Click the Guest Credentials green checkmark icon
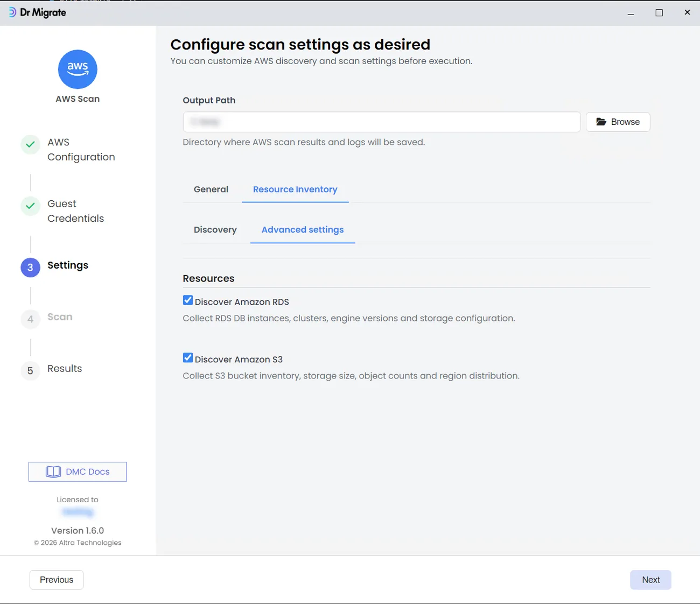This screenshot has width=700, height=604. 31,206
